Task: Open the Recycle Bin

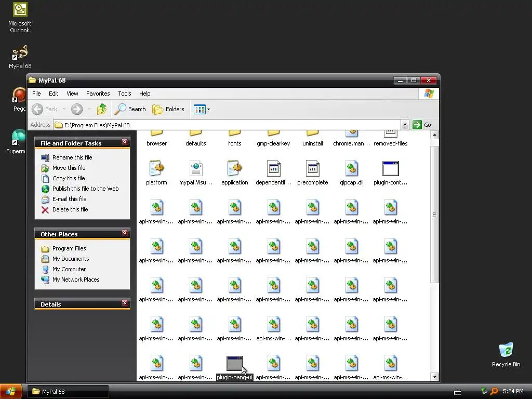Action: click(x=506, y=355)
